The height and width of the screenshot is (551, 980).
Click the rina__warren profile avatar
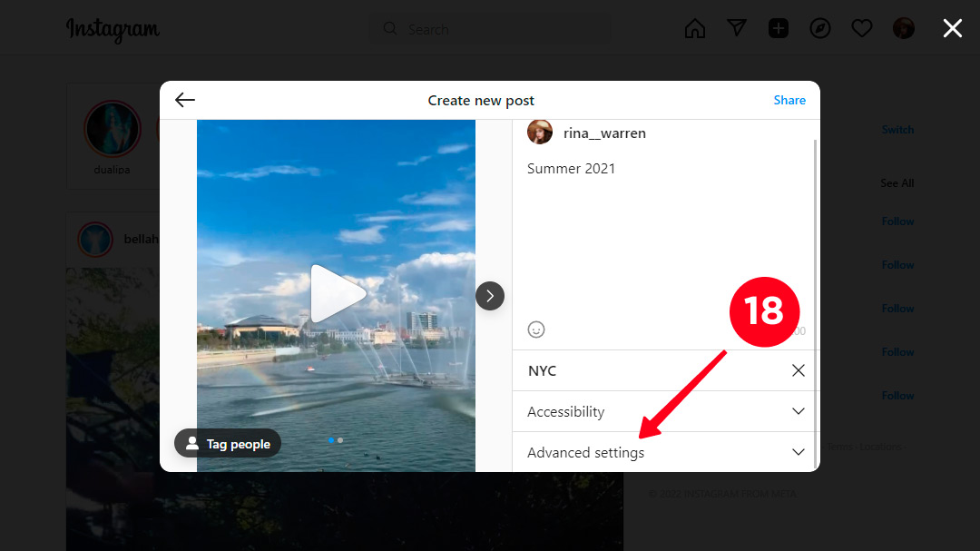pos(539,132)
